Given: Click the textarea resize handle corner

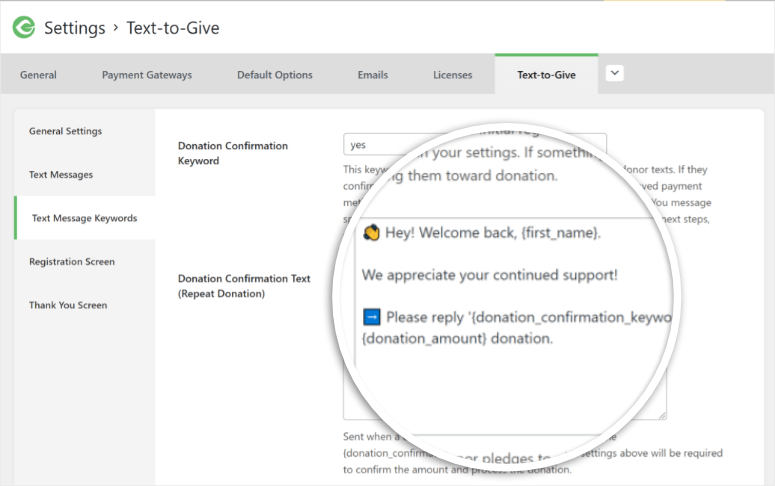Looking at the screenshot, I should pos(662,416).
